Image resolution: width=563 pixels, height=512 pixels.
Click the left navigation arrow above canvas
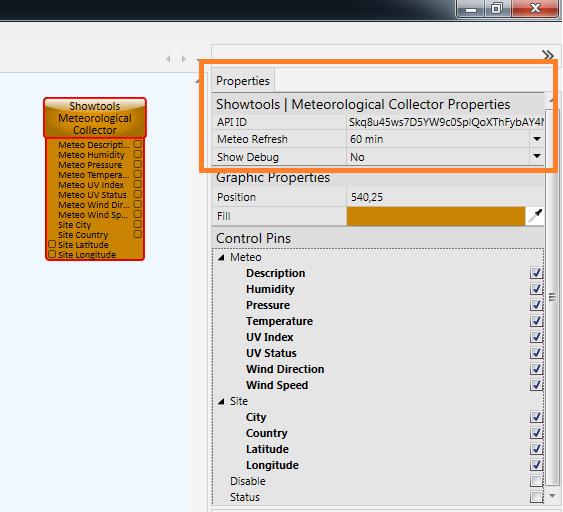(x=168, y=59)
